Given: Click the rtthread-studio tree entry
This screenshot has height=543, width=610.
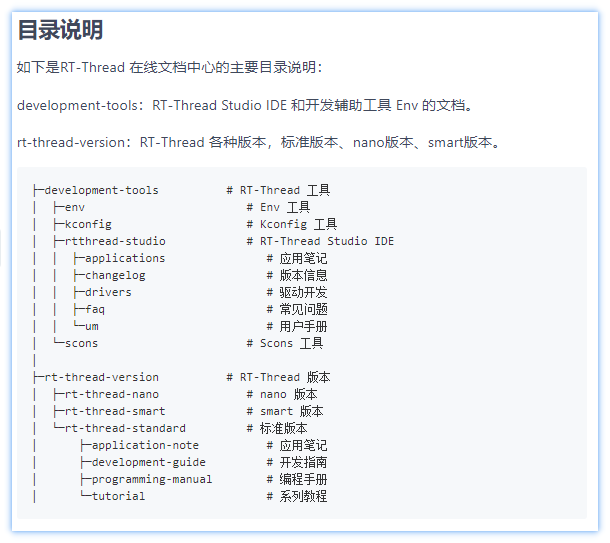Looking at the screenshot, I should pos(115,241).
